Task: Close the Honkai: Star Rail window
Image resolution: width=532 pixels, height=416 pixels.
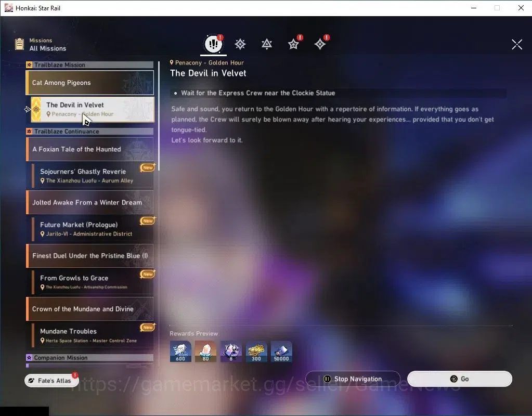Action: (521, 8)
